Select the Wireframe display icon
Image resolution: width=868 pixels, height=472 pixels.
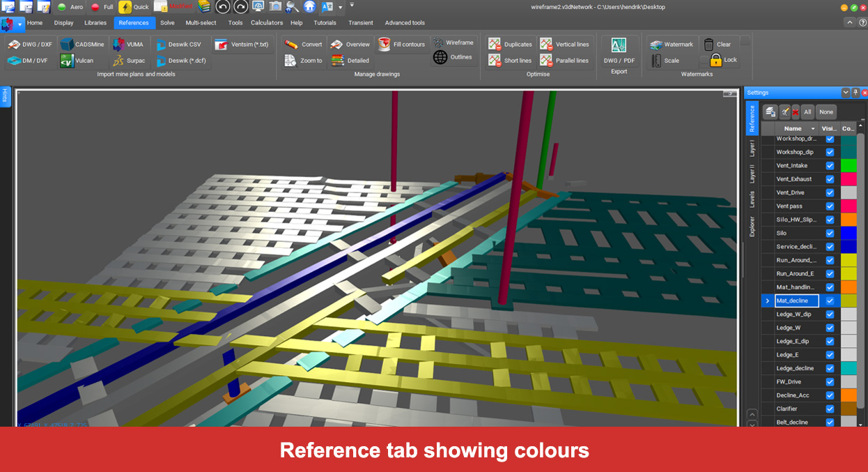tap(440, 43)
